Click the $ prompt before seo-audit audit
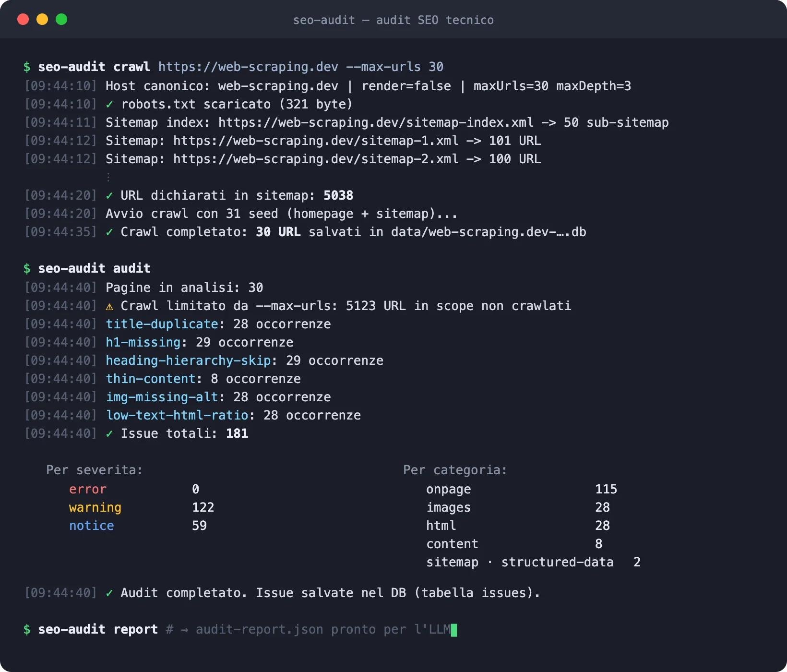787x672 pixels. tap(27, 268)
